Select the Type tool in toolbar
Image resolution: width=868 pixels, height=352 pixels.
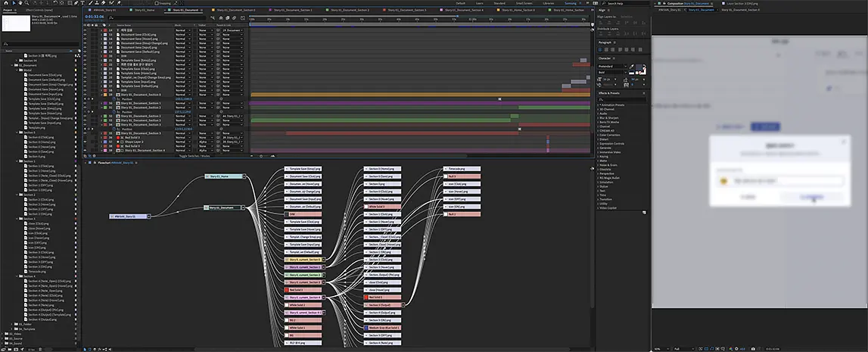click(x=82, y=3)
